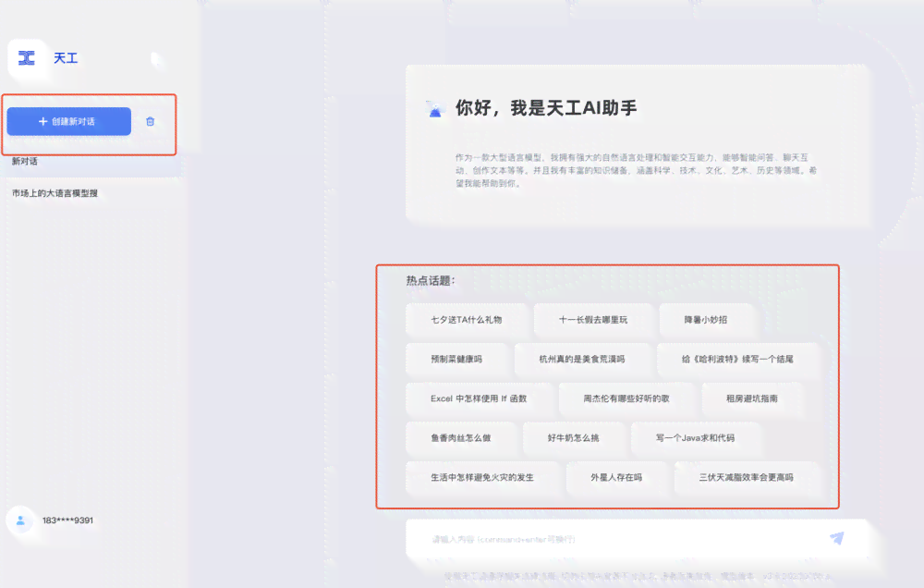This screenshot has height=588, width=924.
Task: Pick the 生活中怎样避免火灾的发生 topic
Action: coord(482,478)
